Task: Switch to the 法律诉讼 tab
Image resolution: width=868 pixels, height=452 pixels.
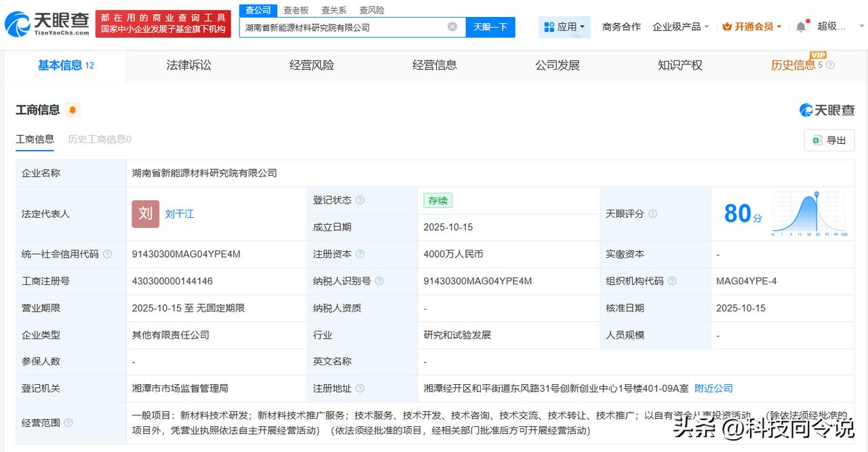Action: (x=189, y=65)
